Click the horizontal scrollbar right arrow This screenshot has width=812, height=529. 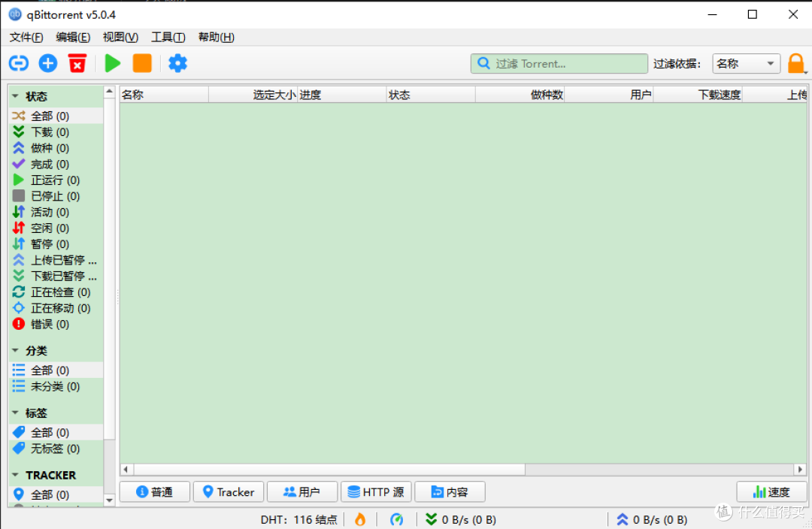pos(800,470)
